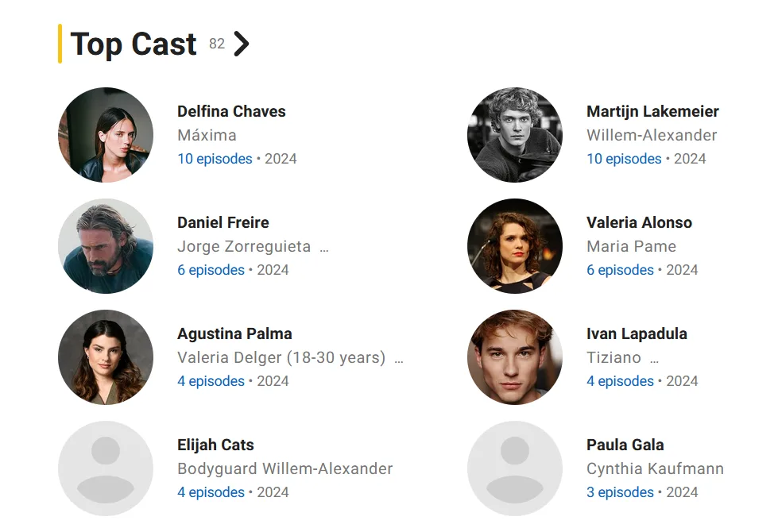Open the Top Cast heading link

coord(134,44)
